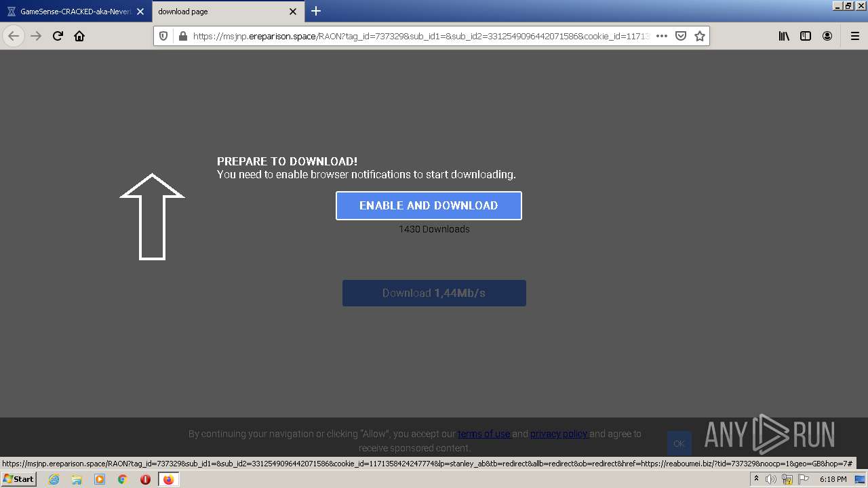
Task: Open Firefox hamburger application menu
Action: pyautogui.click(x=854, y=36)
